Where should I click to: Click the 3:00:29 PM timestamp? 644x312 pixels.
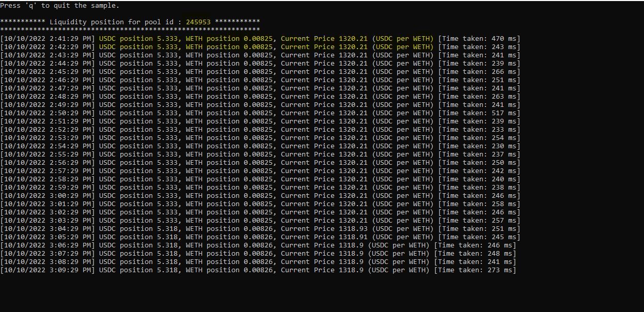[48, 196]
